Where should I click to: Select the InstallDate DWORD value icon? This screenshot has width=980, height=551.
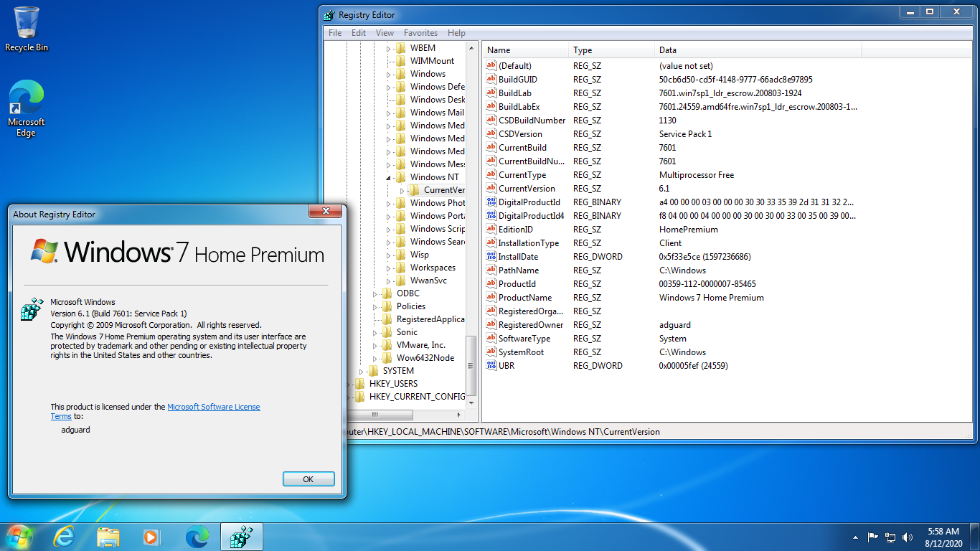(x=491, y=256)
